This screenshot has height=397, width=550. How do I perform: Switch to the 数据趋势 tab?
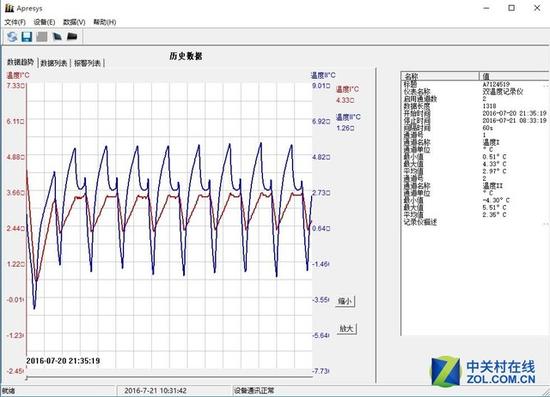[x=21, y=62]
